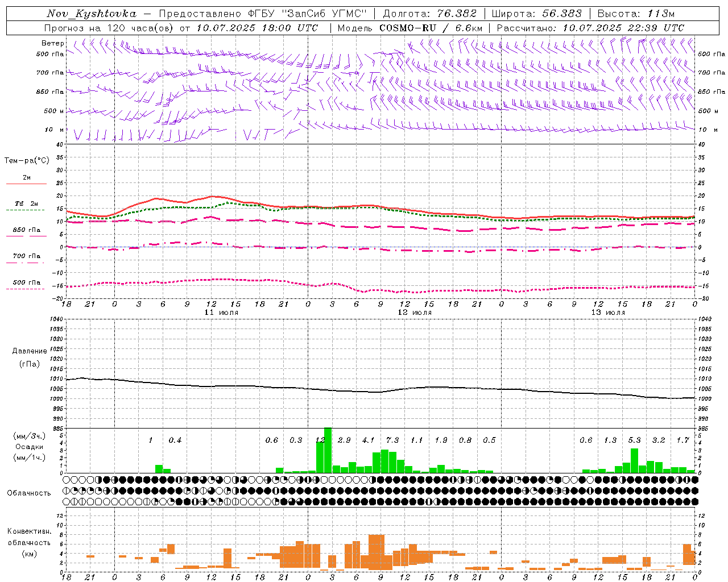This screenshot has width=728, height=582.
Task: Click the 2.9 precipitation total
Action: 344,440
